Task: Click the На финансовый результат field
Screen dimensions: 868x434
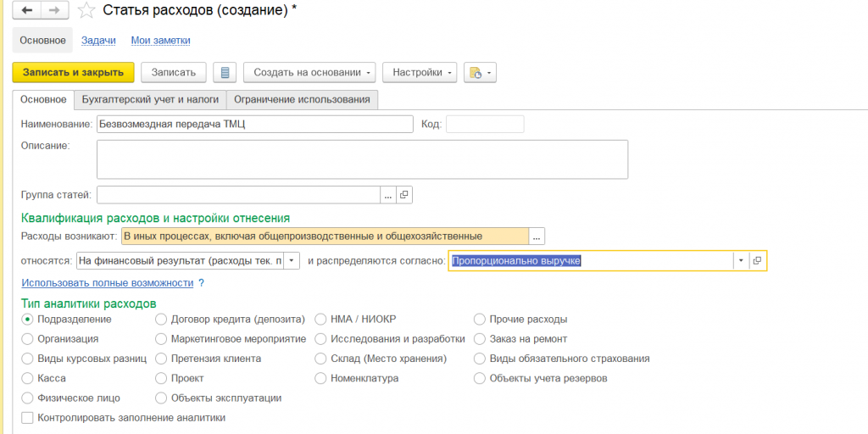Action: point(180,261)
